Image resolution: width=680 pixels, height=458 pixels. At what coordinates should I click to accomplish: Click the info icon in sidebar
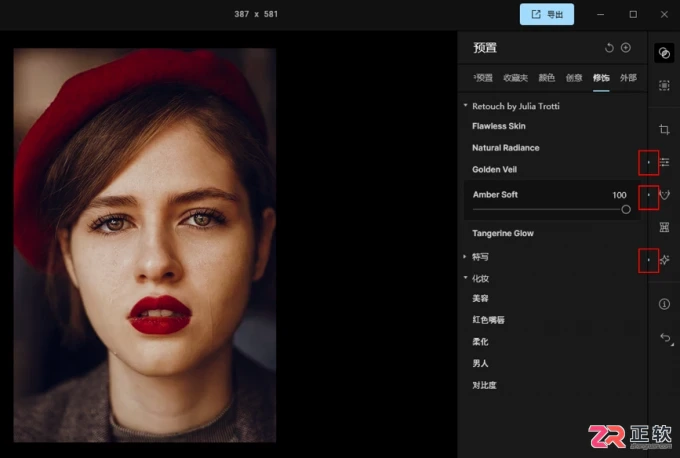[664, 304]
